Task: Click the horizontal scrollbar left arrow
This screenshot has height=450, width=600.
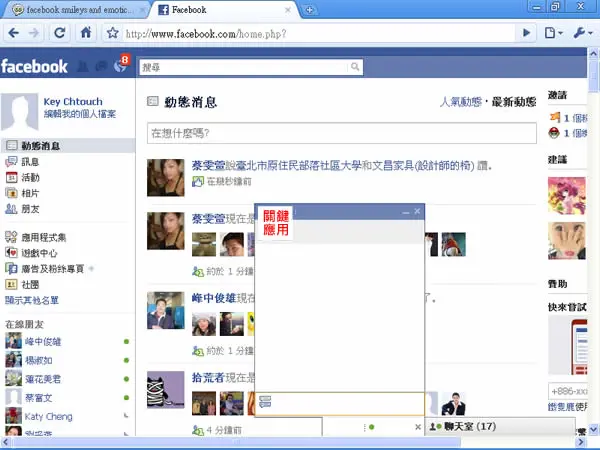Action: click(x=5, y=442)
